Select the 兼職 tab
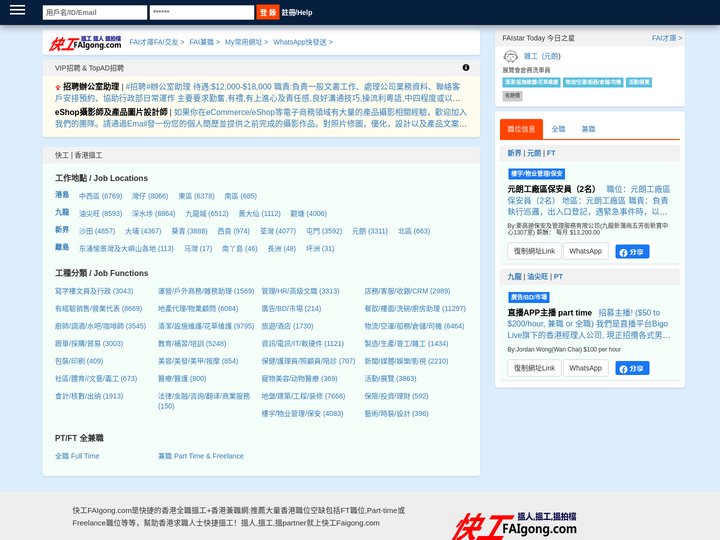Image resolution: width=720 pixels, height=540 pixels. pyautogui.click(x=588, y=129)
